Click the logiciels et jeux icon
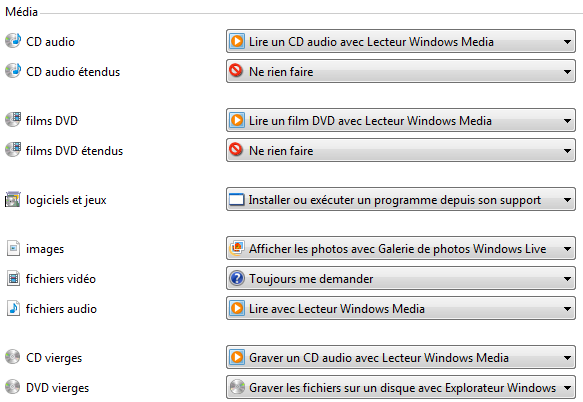Viewport: 583px width, 402px height. click(x=13, y=199)
